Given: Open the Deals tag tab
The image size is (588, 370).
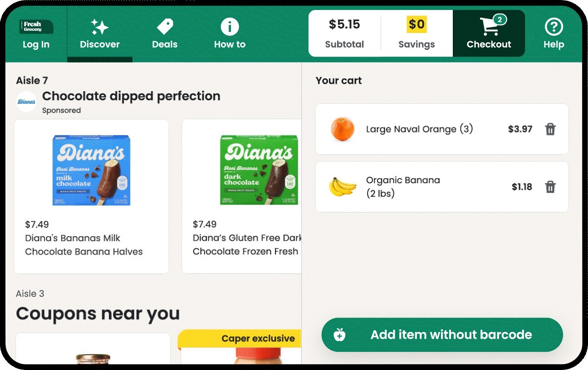Looking at the screenshot, I should coord(165,27).
